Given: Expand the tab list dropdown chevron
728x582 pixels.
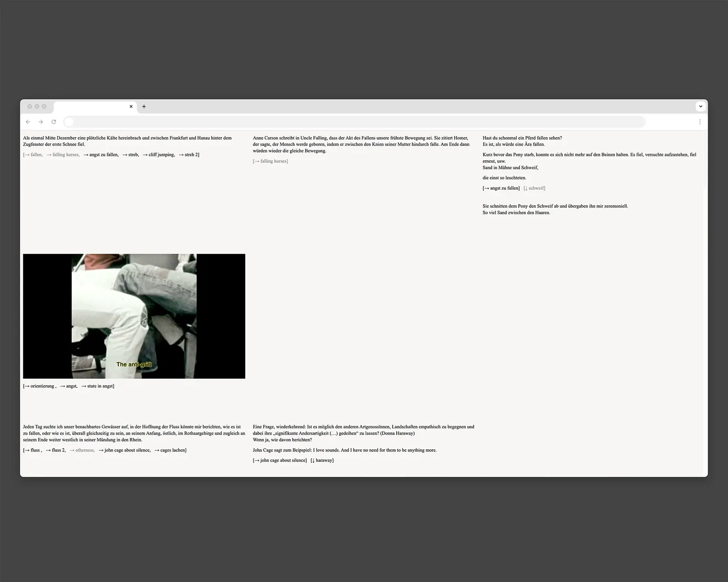Looking at the screenshot, I should (x=700, y=106).
